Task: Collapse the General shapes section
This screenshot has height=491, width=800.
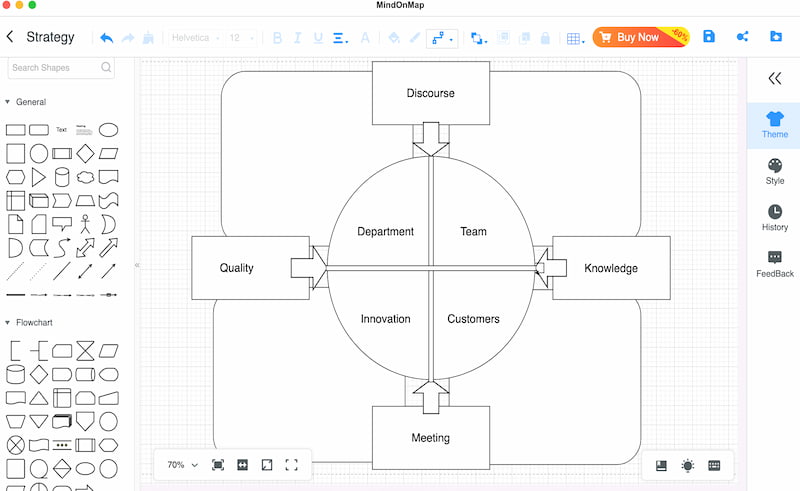Action: tap(7, 102)
